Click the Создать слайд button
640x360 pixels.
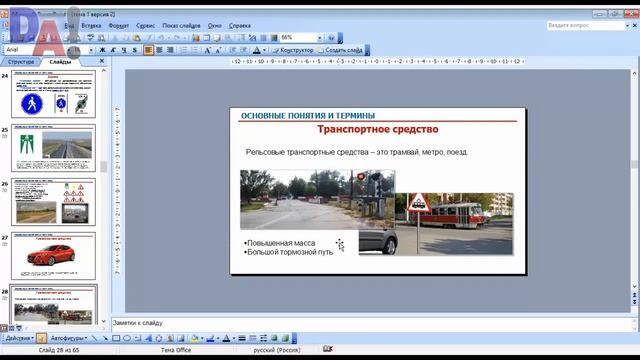coord(340,50)
